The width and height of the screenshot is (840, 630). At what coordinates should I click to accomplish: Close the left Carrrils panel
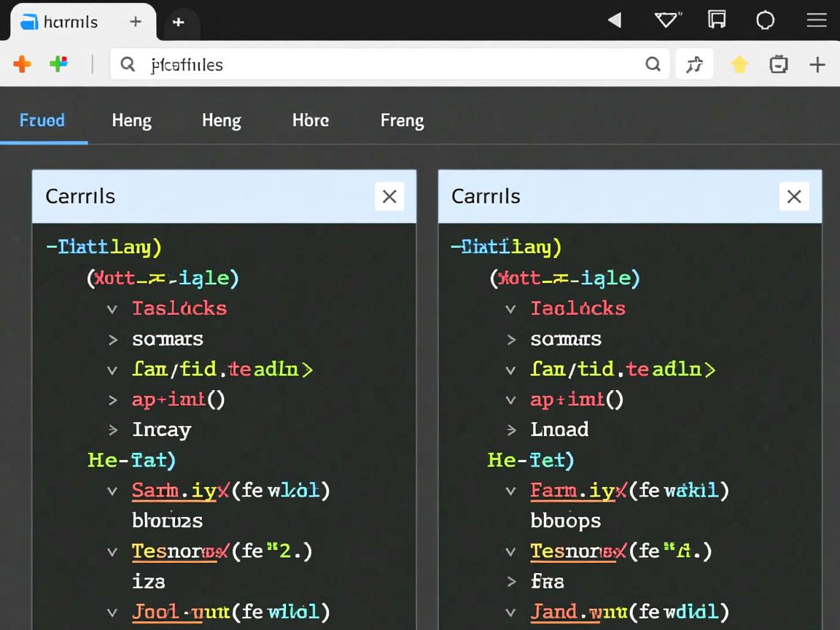click(x=389, y=196)
